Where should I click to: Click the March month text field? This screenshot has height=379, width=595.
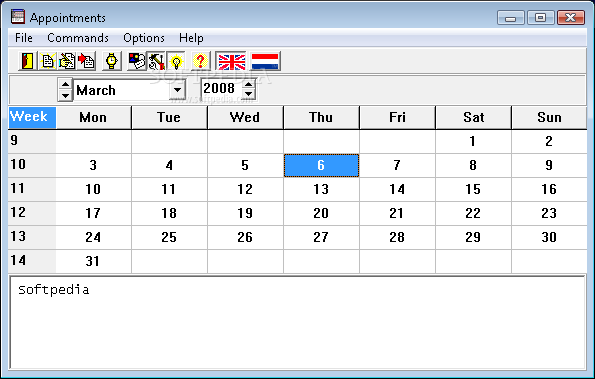121,90
